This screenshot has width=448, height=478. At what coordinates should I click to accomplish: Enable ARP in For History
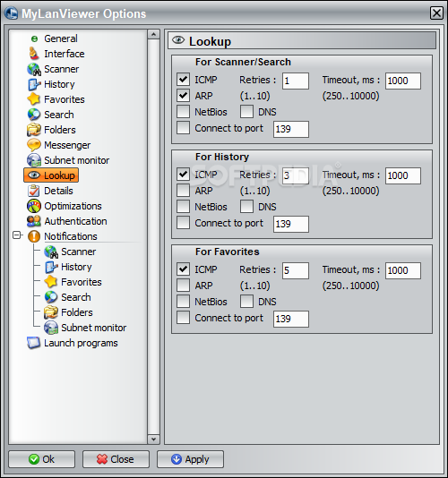click(183, 191)
